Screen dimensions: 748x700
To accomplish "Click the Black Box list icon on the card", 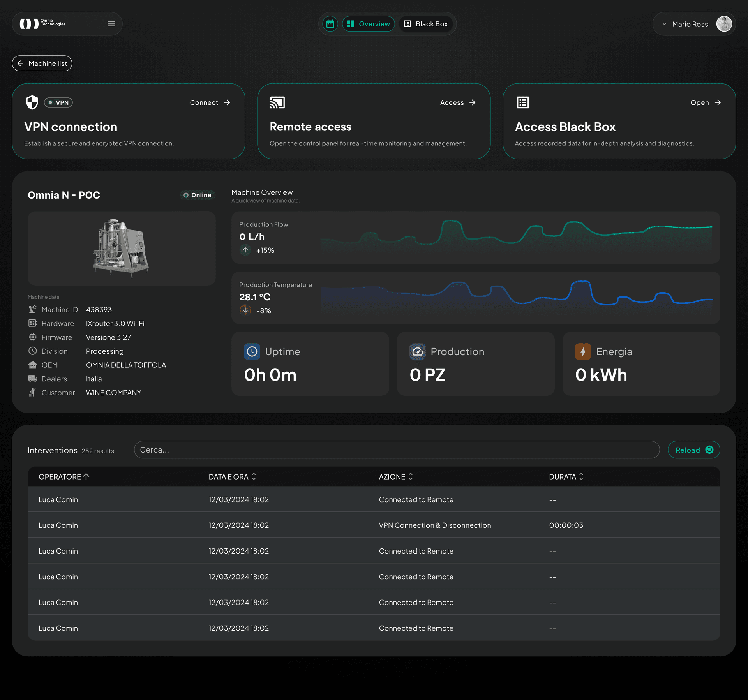I will click(x=522, y=102).
